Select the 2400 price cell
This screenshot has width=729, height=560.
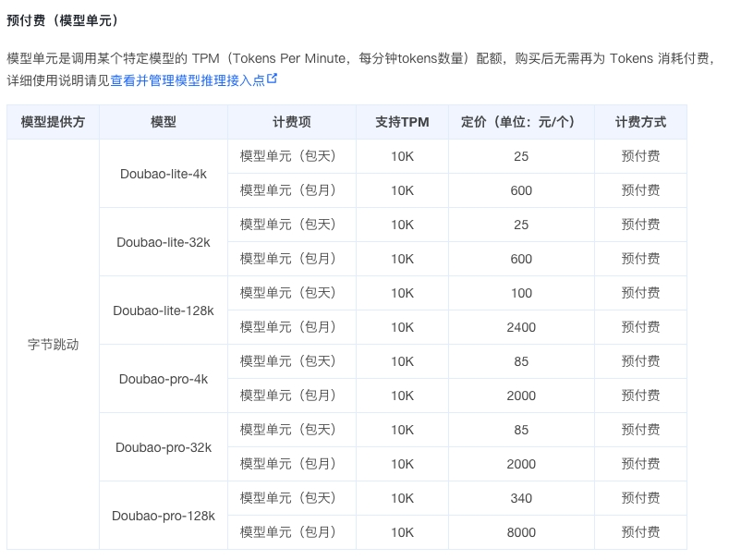(x=521, y=327)
